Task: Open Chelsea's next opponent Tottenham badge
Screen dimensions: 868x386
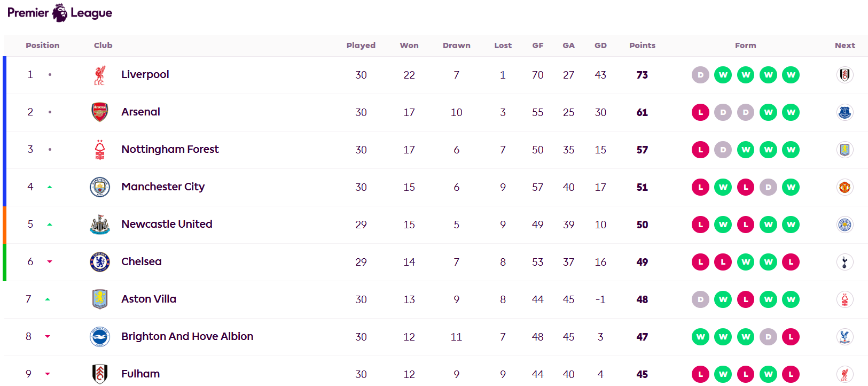Action: (845, 262)
